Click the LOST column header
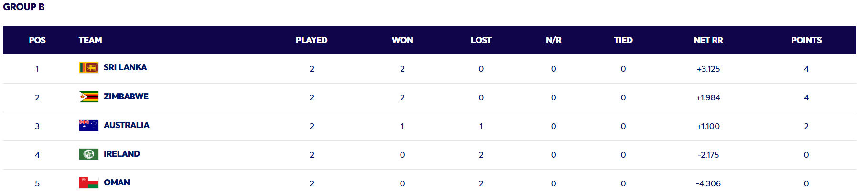The height and width of the screenshot is (194, 868). 481,40
